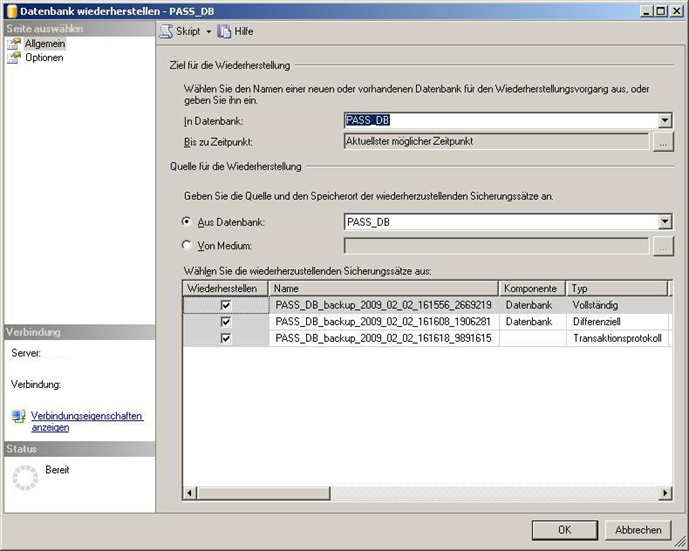The height and width of the screenshot is (551, 689).
Task: Click the database icon in title bar
Action: point(11,10)
